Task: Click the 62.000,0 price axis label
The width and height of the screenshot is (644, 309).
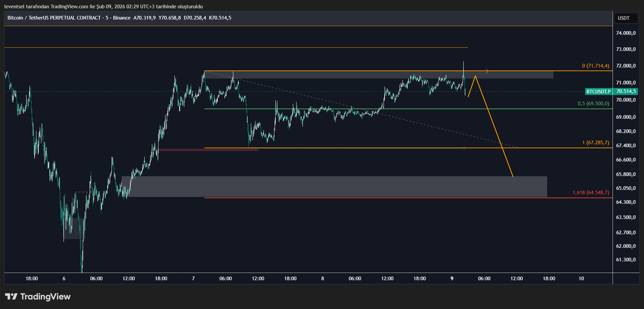Action: click(626, 246)
